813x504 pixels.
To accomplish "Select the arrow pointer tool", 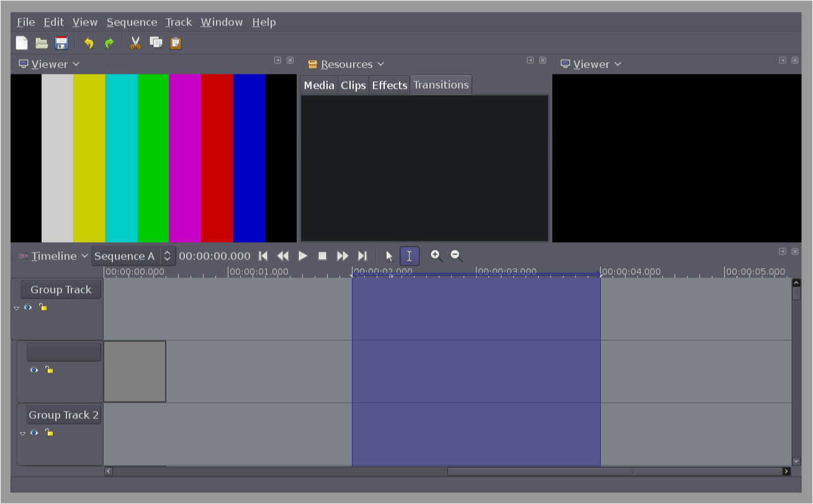I will click(389, 256).
